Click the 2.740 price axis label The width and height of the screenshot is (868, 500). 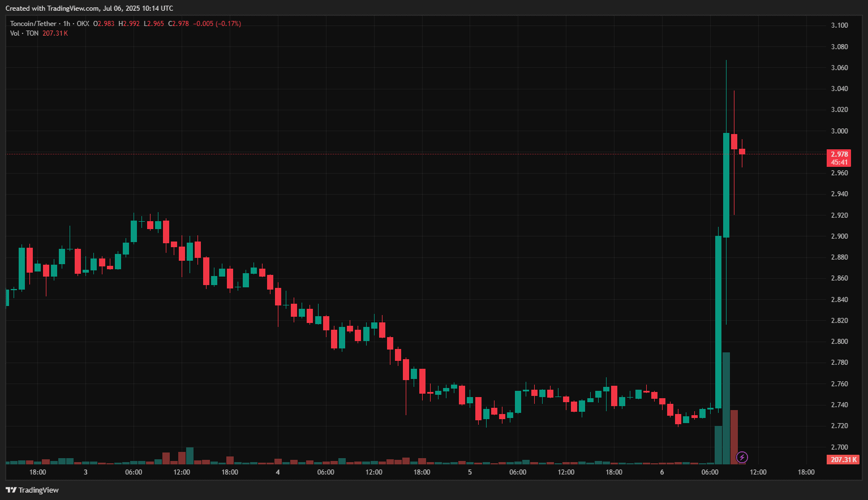tap(839, 405)
